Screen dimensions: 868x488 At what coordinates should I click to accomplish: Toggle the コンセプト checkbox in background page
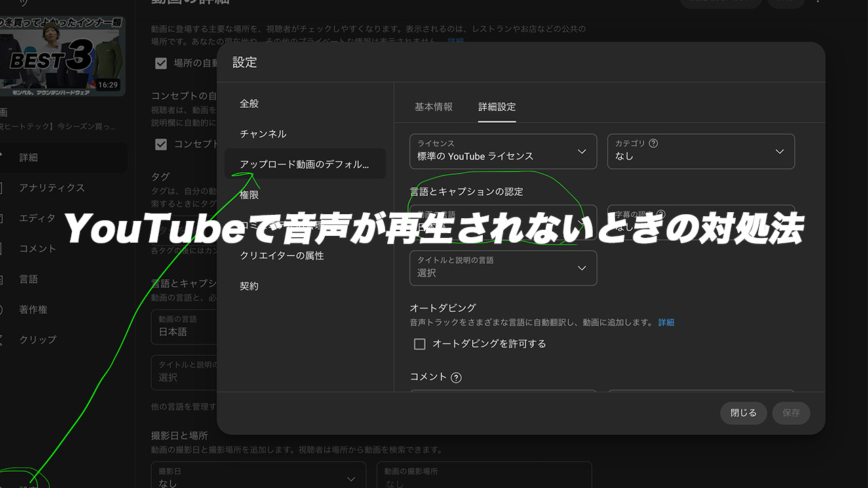pos(161,144)
